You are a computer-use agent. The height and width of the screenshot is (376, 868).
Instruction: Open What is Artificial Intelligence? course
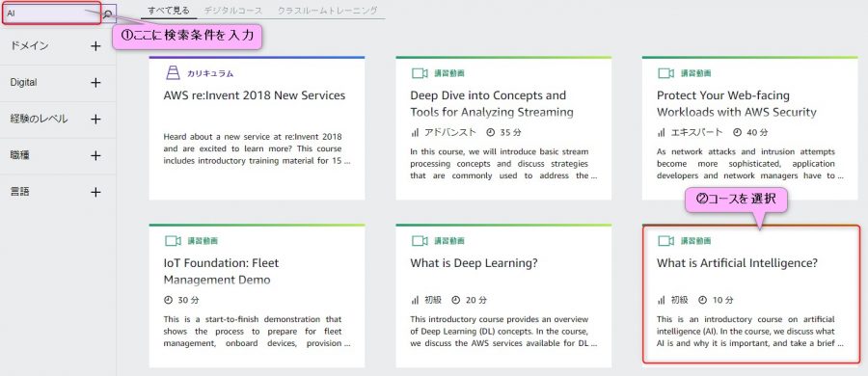pos(737,263)
